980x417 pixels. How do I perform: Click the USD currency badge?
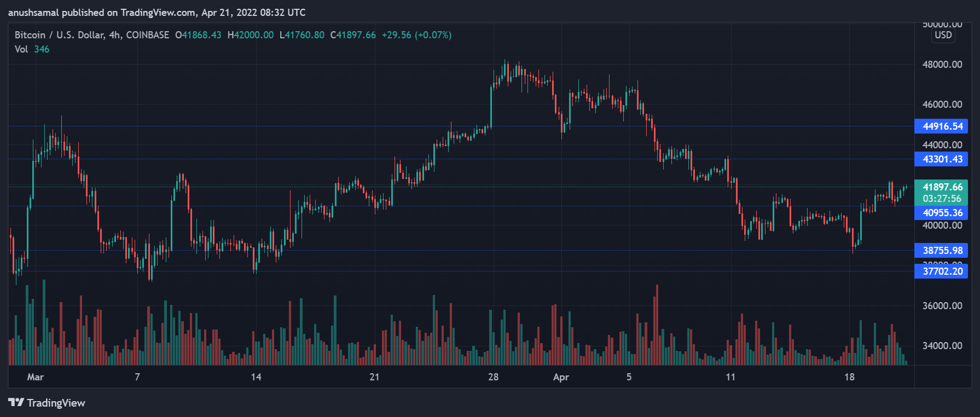943,35
